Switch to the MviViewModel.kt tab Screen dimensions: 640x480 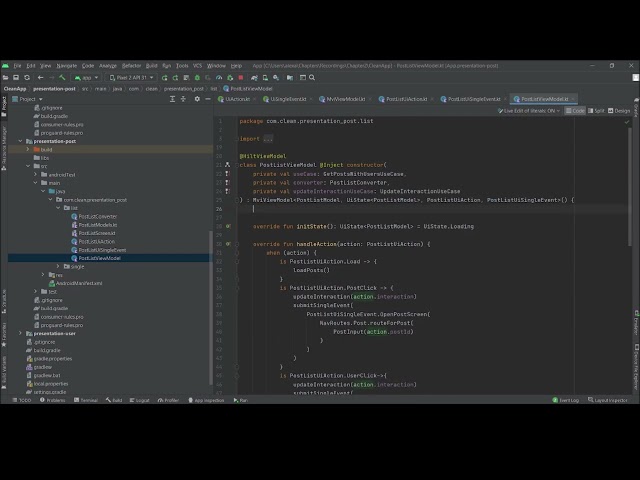coord(345,99)
